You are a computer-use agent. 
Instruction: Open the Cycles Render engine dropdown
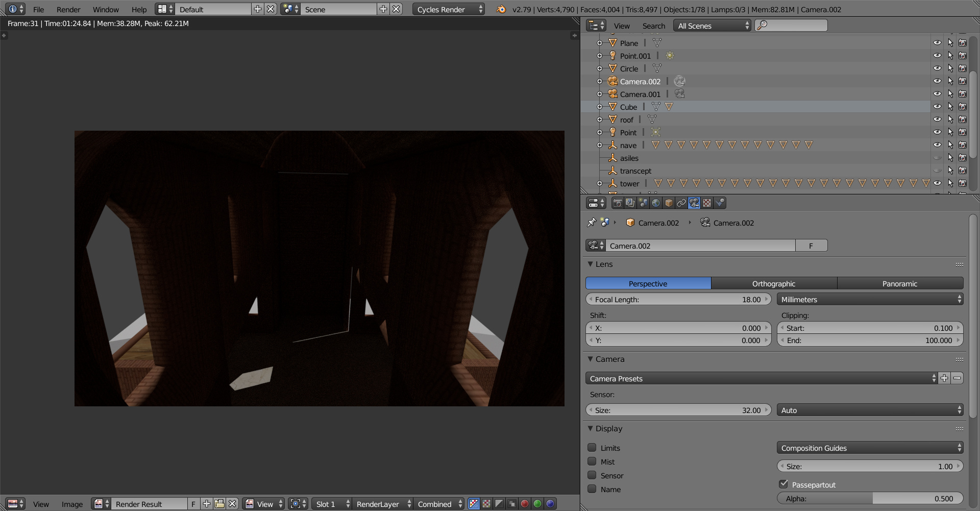click(449, 9)
